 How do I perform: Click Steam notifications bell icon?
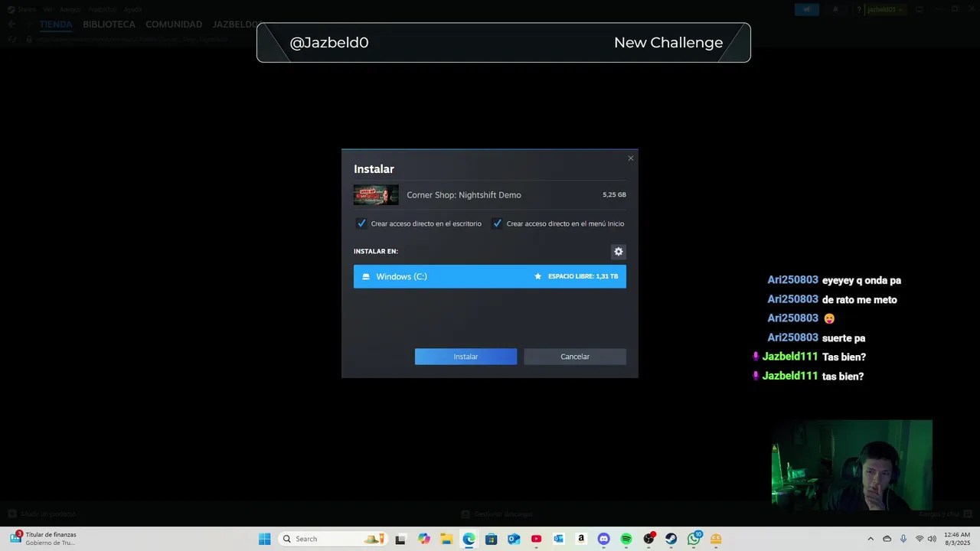tap(835, 9)
